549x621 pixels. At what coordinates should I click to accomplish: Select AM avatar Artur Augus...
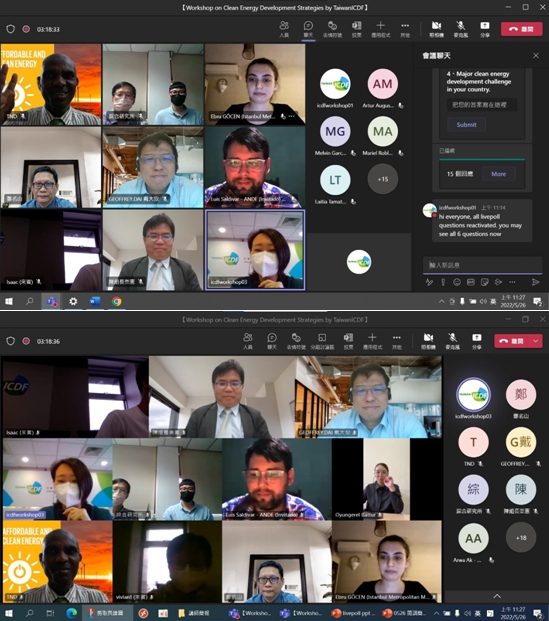point(383,84)
